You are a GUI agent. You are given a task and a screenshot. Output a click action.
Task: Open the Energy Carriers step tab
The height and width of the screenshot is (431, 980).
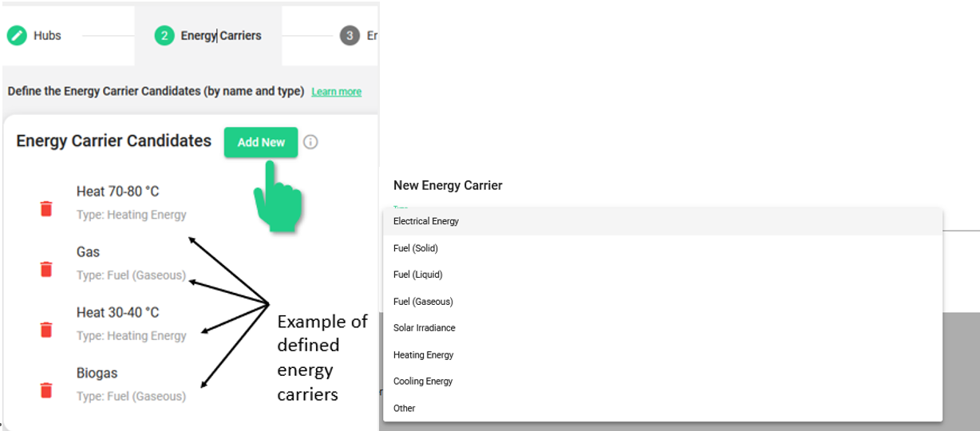pyautogui.click(x=220, y=36)
